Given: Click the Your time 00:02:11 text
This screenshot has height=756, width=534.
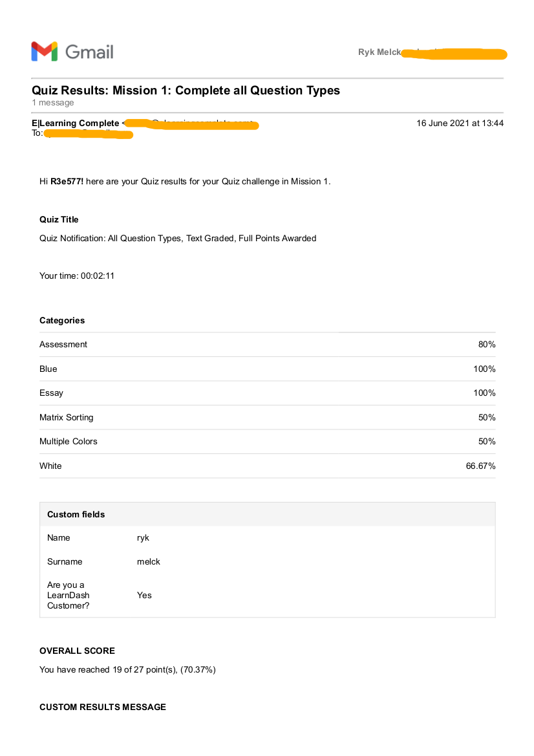Looking at the screenshot, I should (77, 275).
